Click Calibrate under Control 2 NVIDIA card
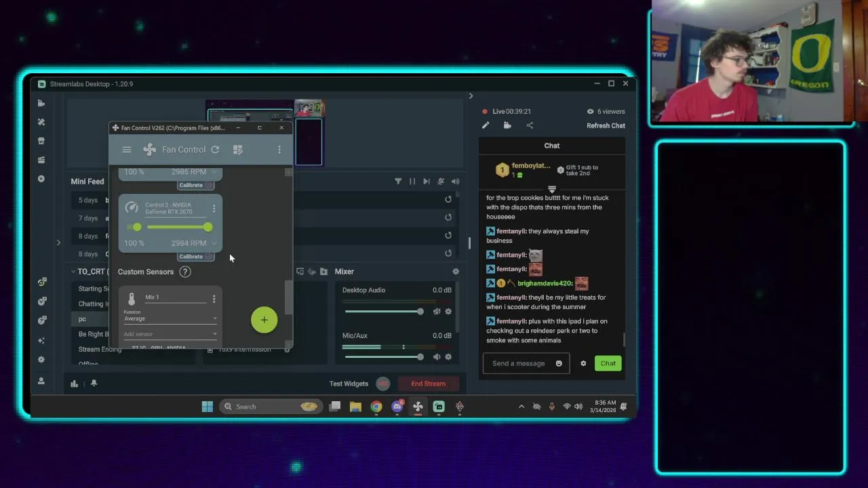 click(195, 256)
